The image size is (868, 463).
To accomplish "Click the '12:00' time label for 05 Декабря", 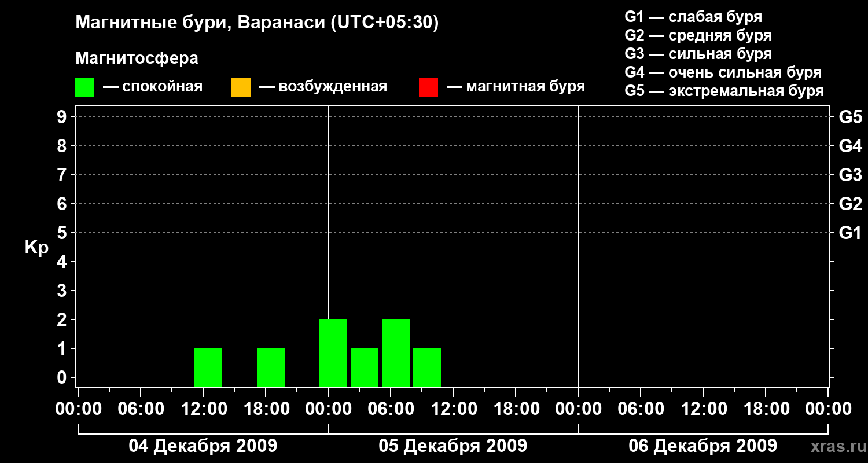I will [x=453, y=409].
